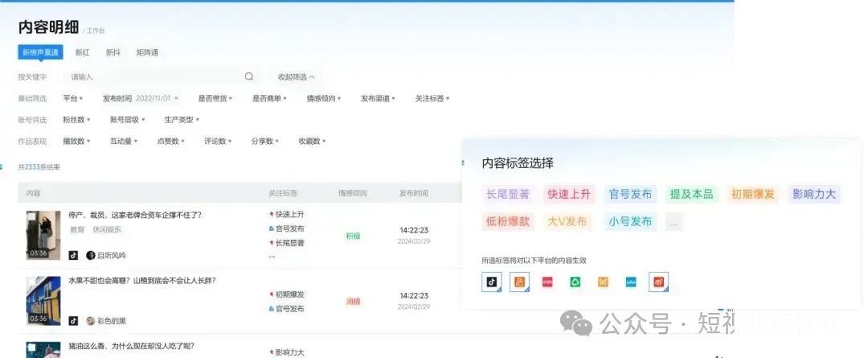Click the 长尾显著 tag in first row
Viewport: 868px width, 358px height.
click(x=286, y=243)
